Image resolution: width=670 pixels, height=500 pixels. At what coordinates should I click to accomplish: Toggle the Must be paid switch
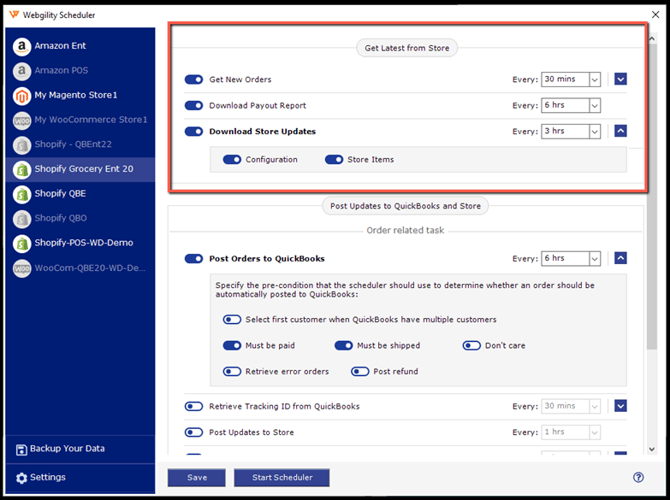pyautogui.click(x=232, y=346)
